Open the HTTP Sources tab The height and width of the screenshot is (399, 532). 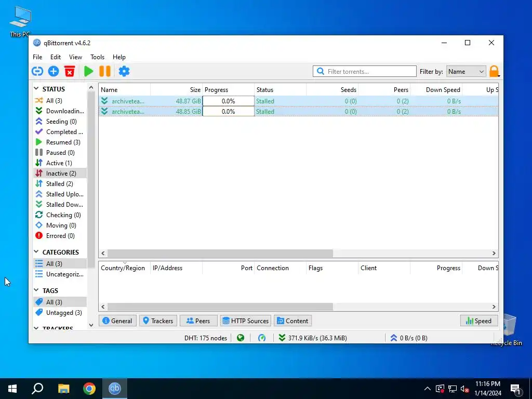coord(246,321)
